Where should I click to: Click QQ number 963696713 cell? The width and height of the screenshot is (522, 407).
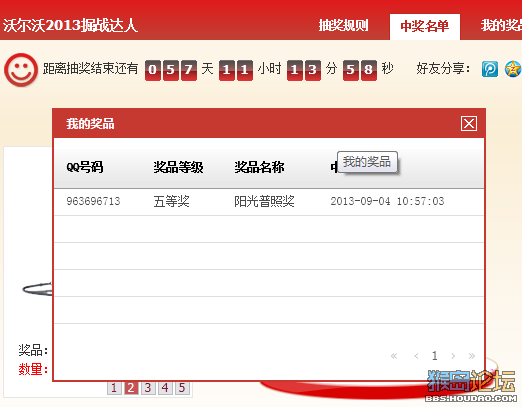(x=93, y=201)
